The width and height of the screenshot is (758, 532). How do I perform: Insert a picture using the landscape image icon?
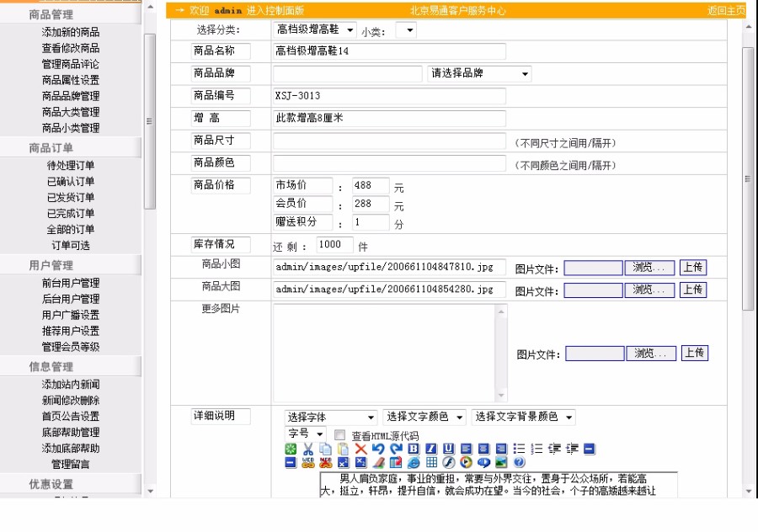pyautogui.click(x=501, y=462)
